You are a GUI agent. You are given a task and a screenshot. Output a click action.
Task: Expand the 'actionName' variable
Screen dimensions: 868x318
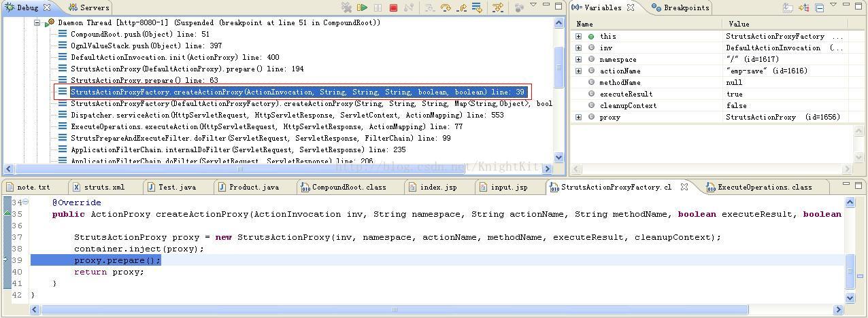(579, 71)
